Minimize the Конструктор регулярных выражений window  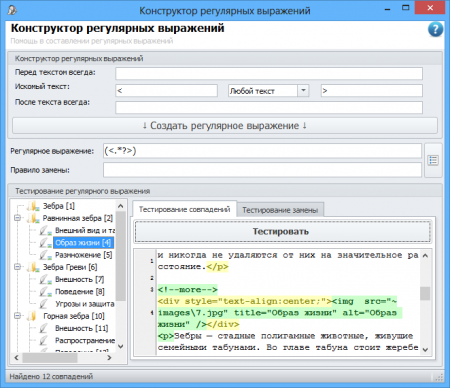[387, 9]
